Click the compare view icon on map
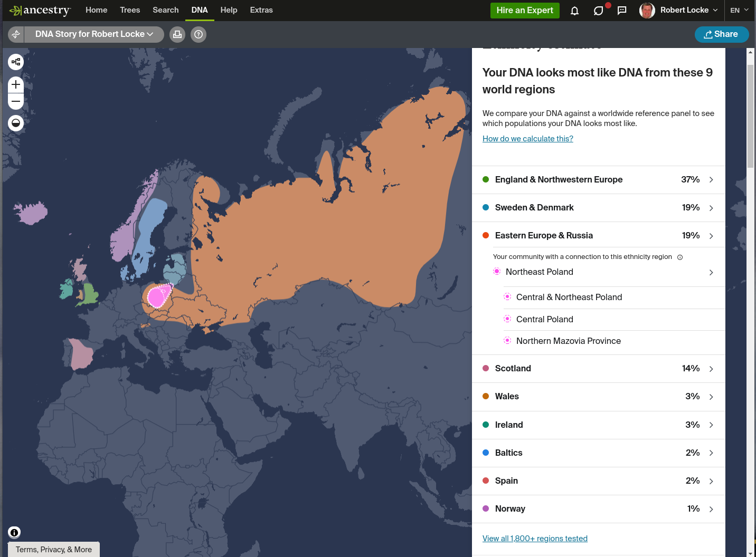This screenshot has width=756, height=557. pyautogui.click(x=15, y=62)
